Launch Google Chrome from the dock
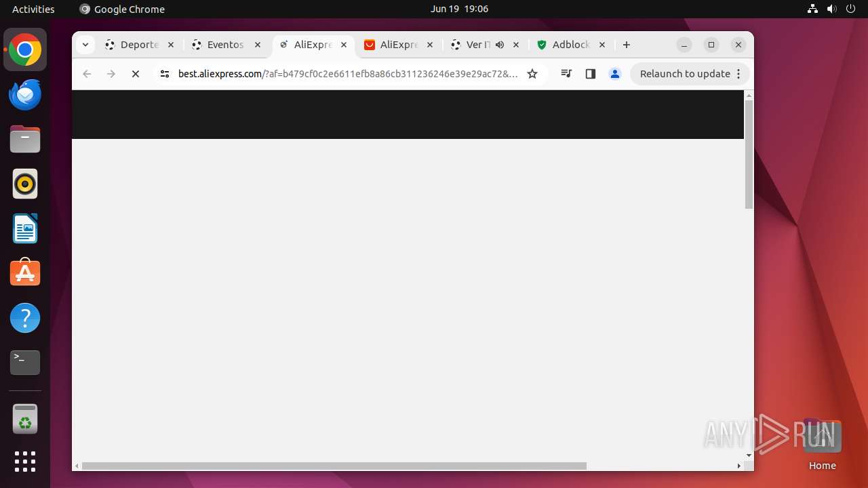Image resolution: width=868 pixels, height=488 pixels. pyautogui.click(x=25, y=50)
